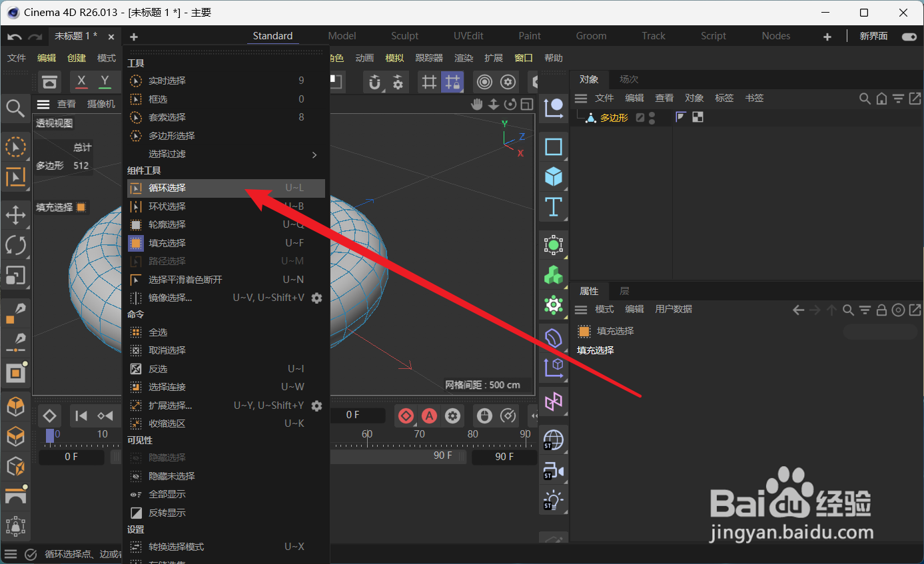The width and height of the screenshot is (924, 564).
Task: Open a new document tab with plus
Action: point(134,37)
